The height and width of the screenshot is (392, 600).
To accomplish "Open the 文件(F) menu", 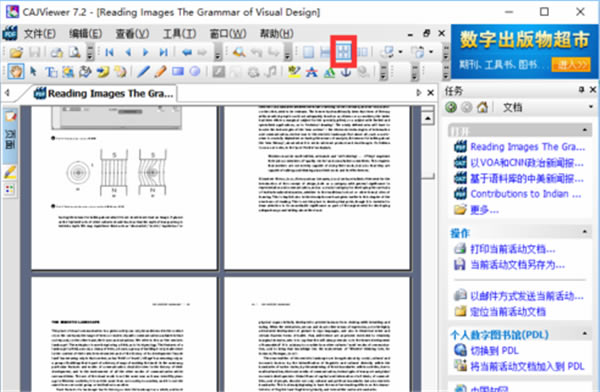I will coord(40,34).
